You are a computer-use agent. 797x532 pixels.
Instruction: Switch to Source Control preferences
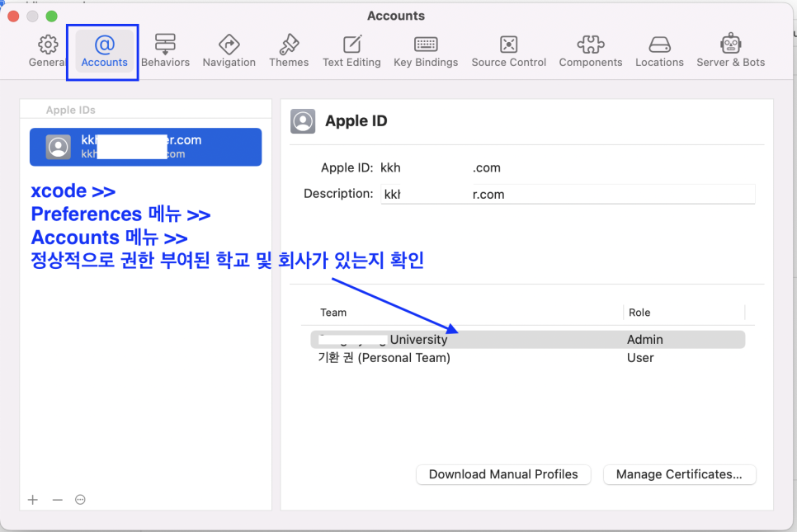point(508,51)
